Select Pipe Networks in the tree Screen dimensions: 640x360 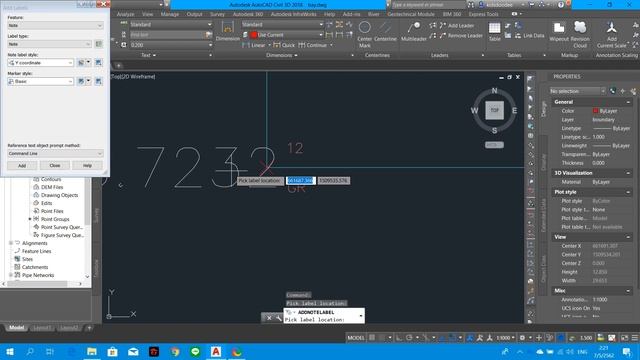click(x=38, y=275)
